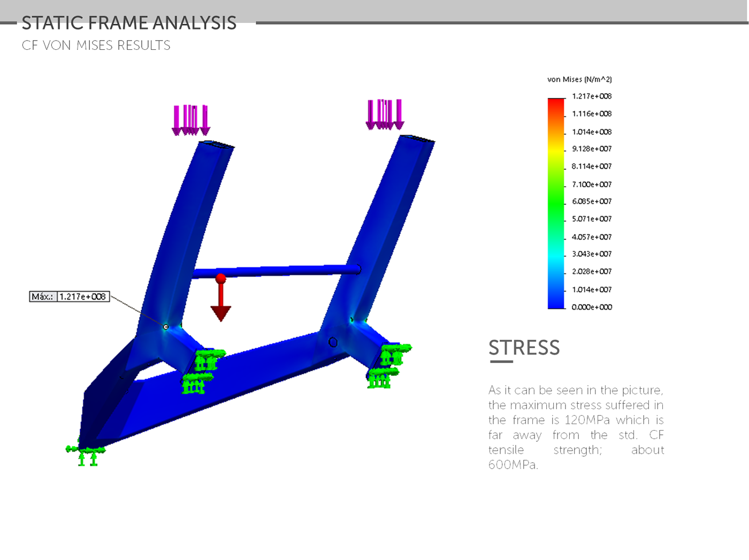The width and height of the screenshot is (749, 560).
Task: Select the magenta load arrows on the left tube
Action: (190, 120)
